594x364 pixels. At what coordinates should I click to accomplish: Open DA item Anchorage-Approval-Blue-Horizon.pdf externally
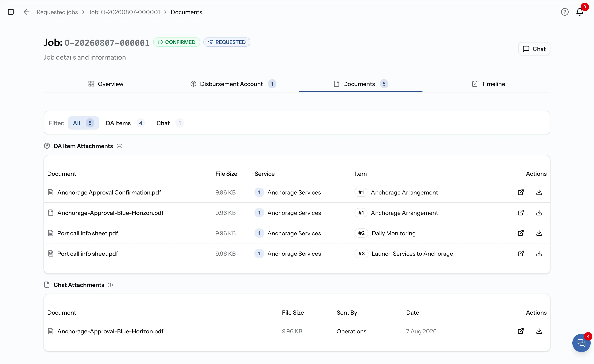point(521,213)
